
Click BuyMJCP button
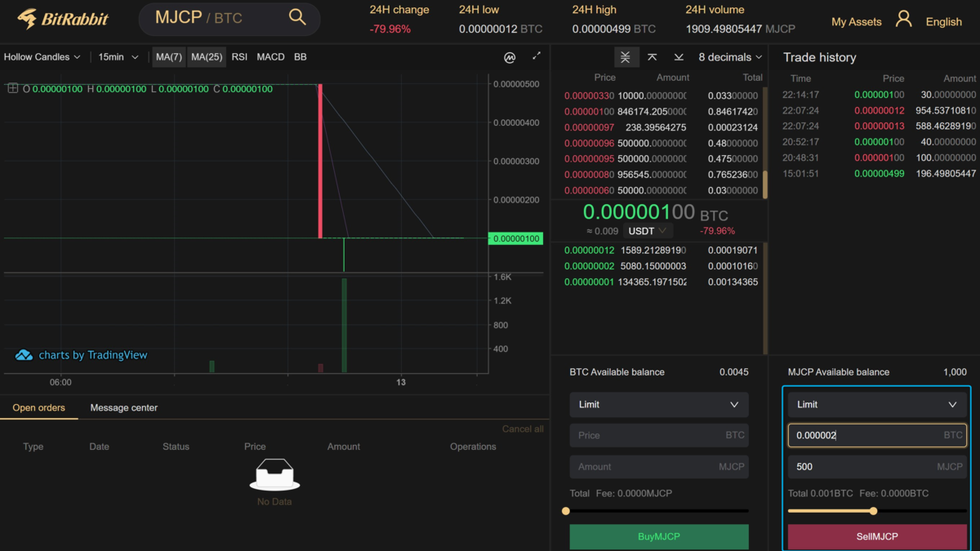pos(658,536)
